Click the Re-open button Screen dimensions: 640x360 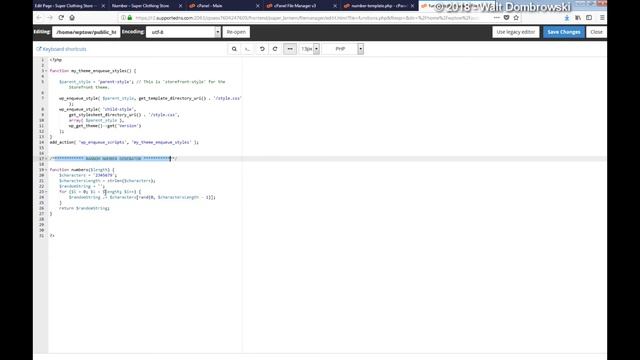[236, 32]
